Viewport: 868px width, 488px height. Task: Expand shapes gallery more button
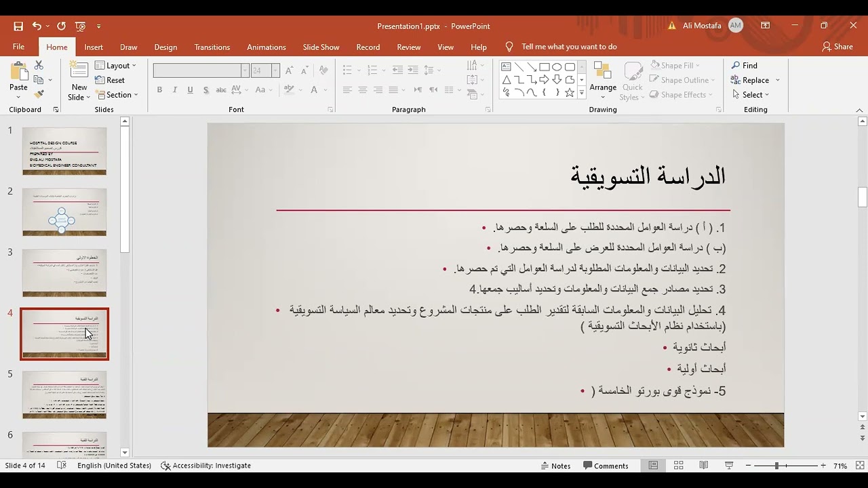tap(581, 93)
